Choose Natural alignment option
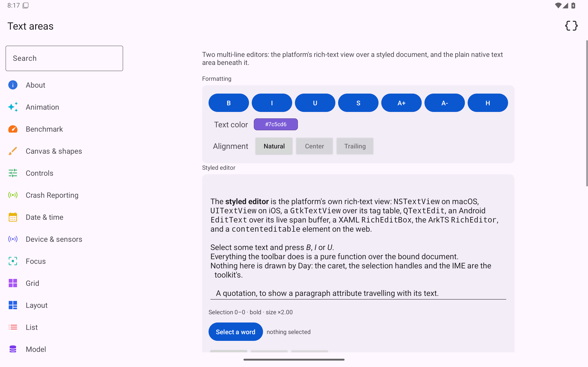 [x=274, y=146]
